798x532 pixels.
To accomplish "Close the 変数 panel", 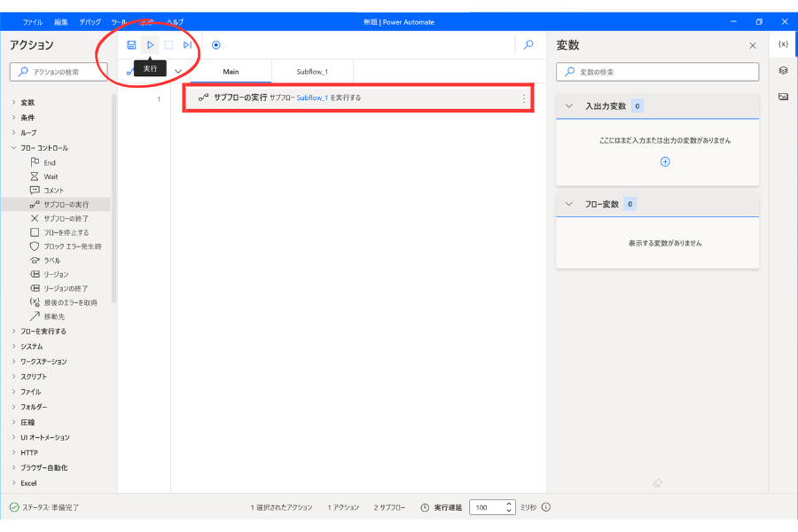I will [753, 45].
